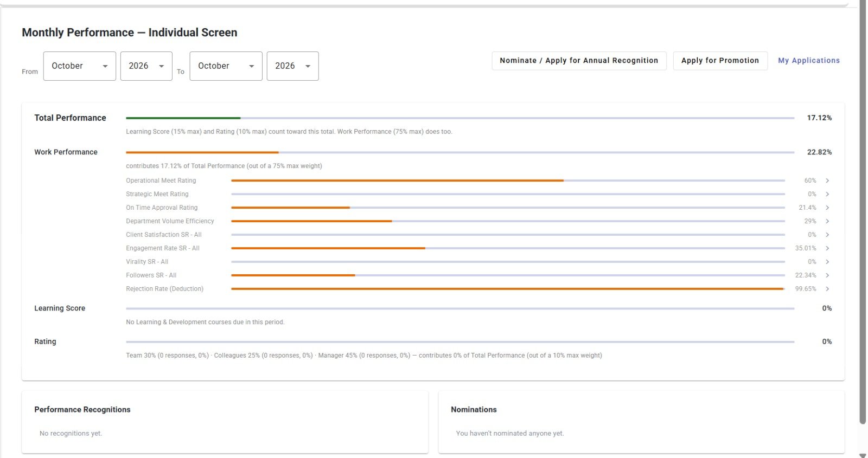Click the 35.01% Engagement Rate value
The height and width of the screenshot is (458, 868).
806,248
